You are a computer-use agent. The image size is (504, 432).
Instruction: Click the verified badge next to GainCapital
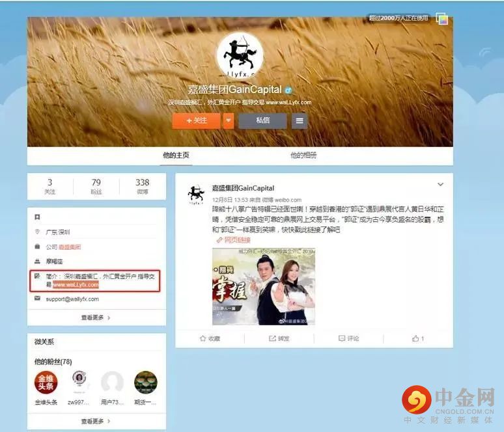click(x=288, y=90)
